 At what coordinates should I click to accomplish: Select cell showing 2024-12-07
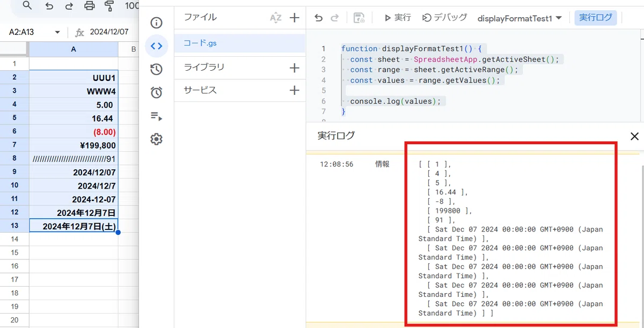coord(74,199)
